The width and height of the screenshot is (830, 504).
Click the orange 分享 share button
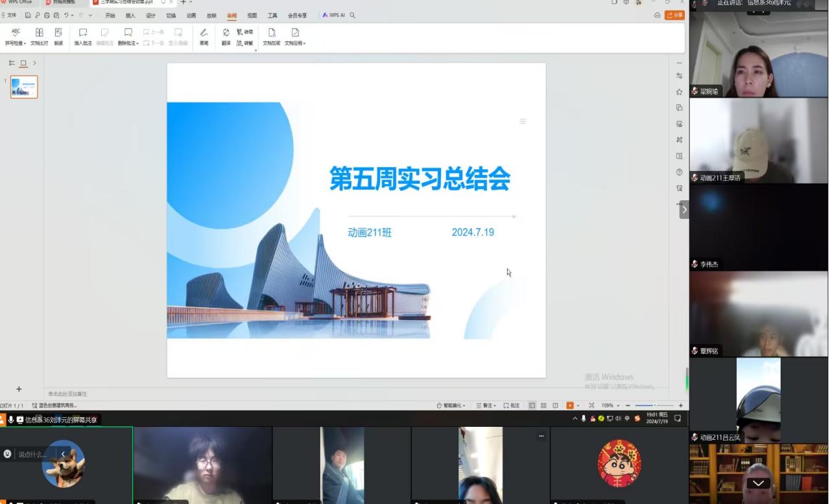pos(674,15)
